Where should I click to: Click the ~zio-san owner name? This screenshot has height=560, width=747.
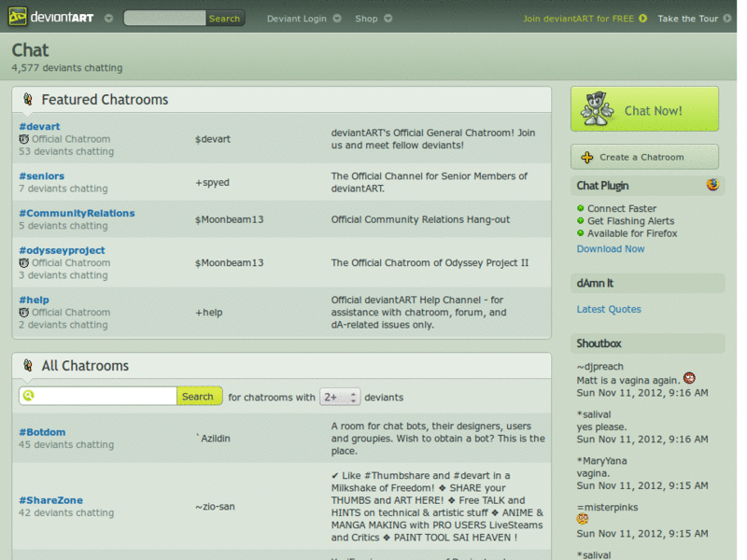215,507
